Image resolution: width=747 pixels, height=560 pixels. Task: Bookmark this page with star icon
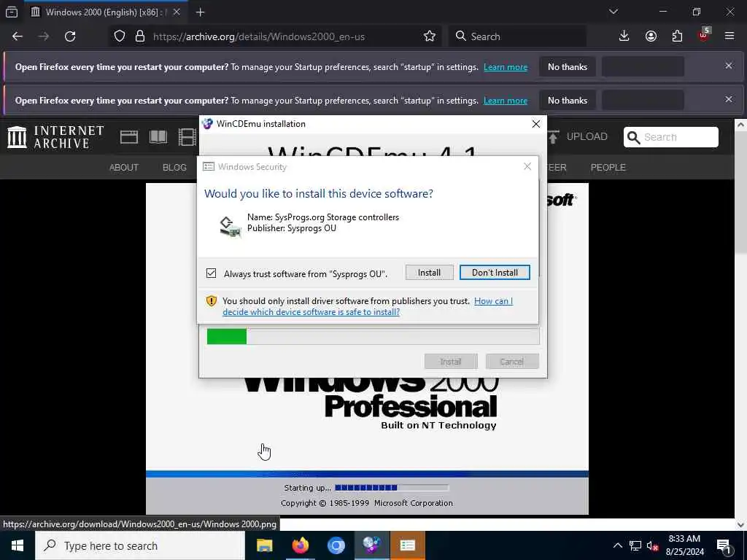coord(429,36)
